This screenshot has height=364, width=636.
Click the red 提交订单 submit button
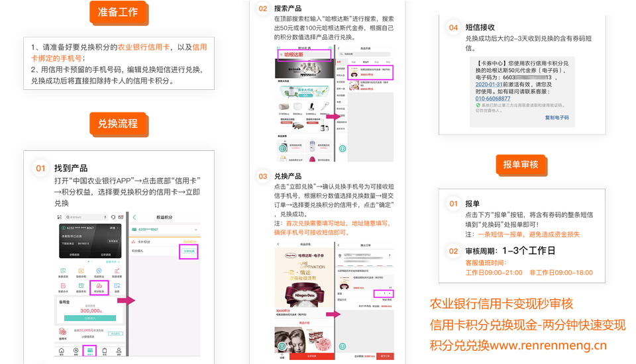385,356
